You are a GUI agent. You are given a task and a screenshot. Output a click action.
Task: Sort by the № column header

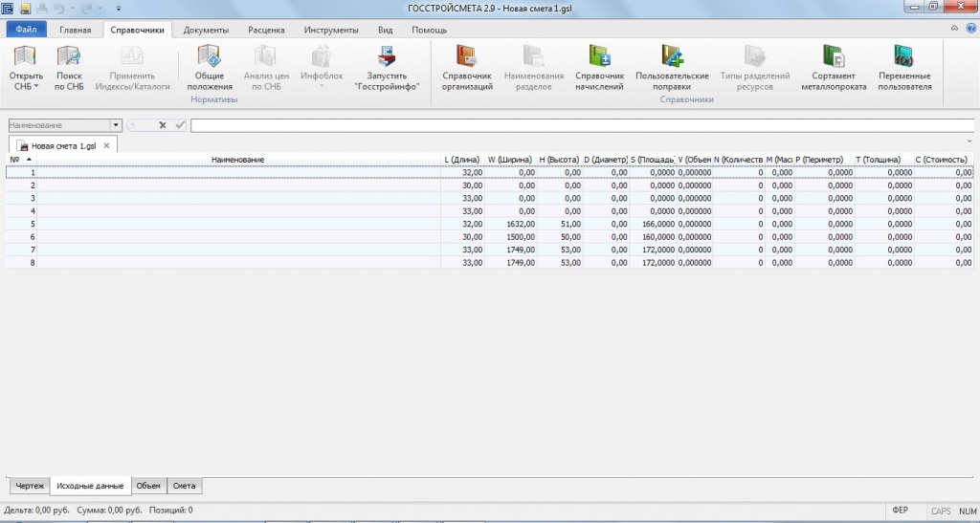(21, 160)
